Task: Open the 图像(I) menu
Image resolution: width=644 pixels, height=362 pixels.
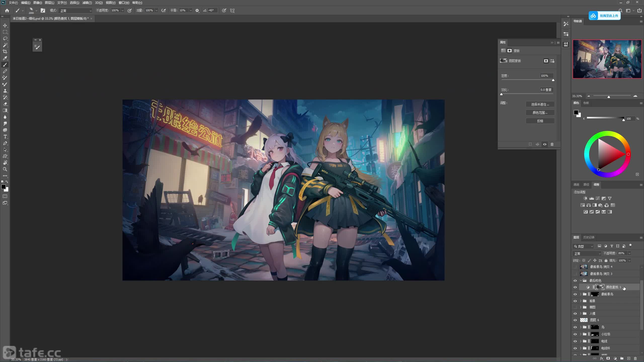Action: coord(38,3)
